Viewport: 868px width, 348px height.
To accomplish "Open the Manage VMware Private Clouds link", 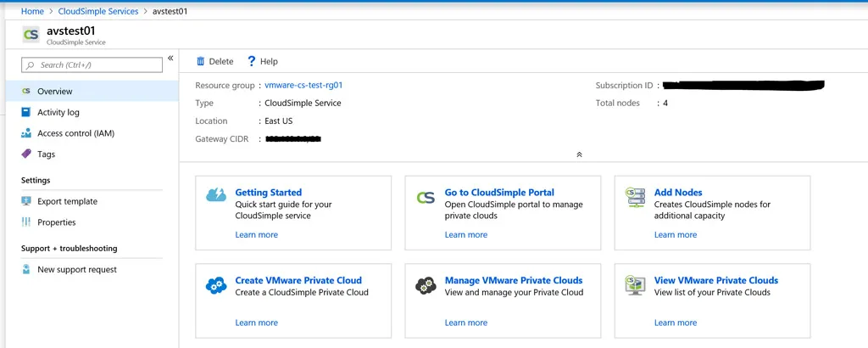I will [x=514, y=280].
